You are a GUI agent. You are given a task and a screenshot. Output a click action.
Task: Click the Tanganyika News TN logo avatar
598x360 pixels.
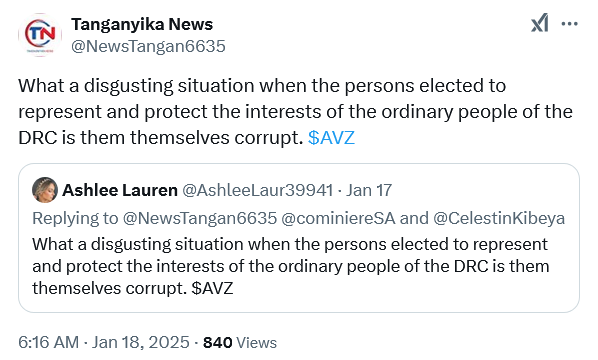coord(40,35)
